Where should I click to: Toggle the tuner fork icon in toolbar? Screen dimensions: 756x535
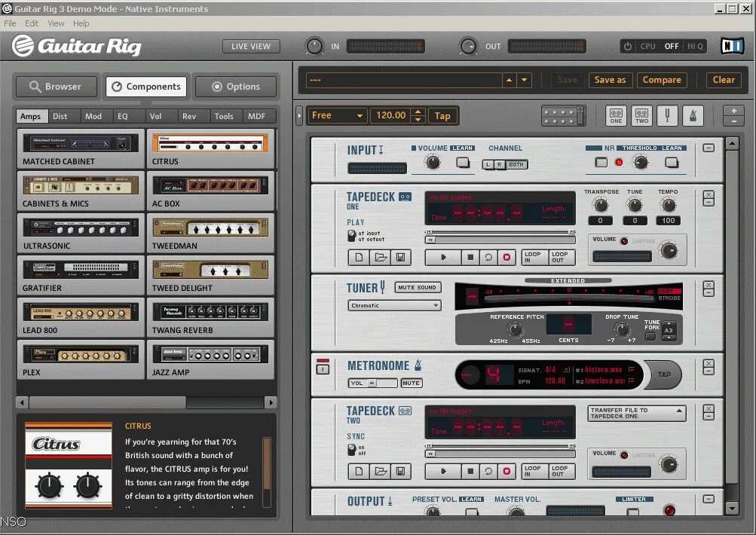[x=667, y=116]
